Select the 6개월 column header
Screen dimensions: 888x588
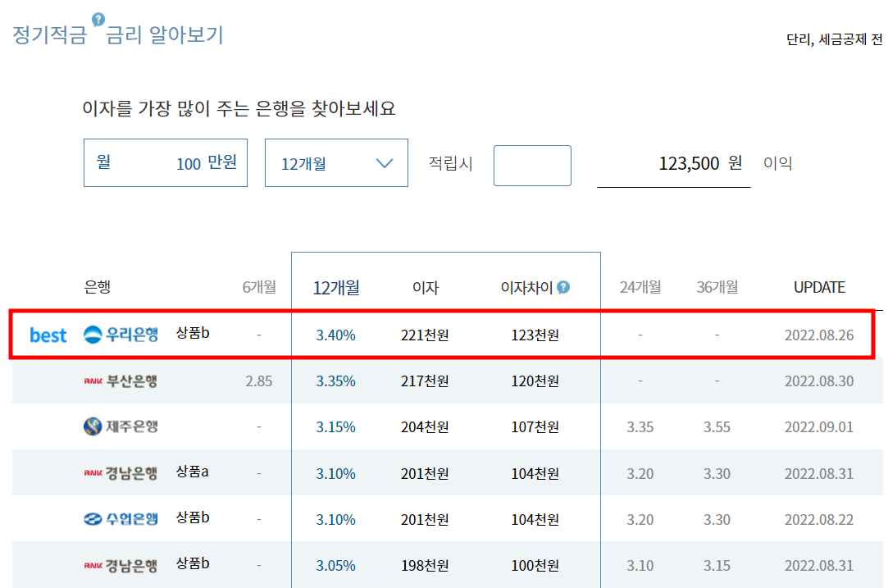click(259, 287)
